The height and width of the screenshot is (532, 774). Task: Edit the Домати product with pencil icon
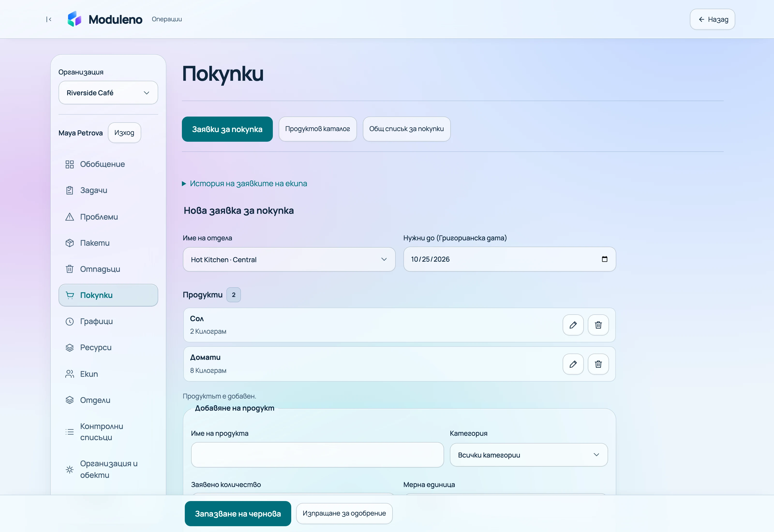[573, 364]
